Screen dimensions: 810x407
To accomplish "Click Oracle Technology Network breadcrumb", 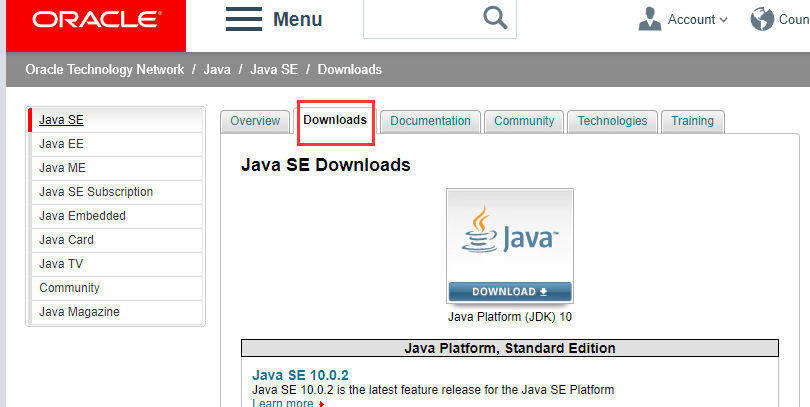I will tap(105, 69).
